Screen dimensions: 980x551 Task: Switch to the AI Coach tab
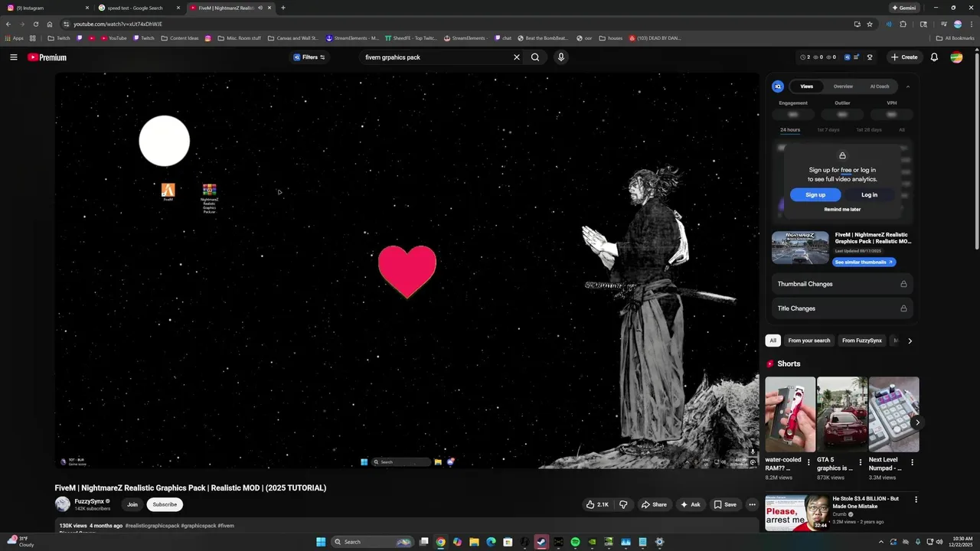click(x=880, y=86)
